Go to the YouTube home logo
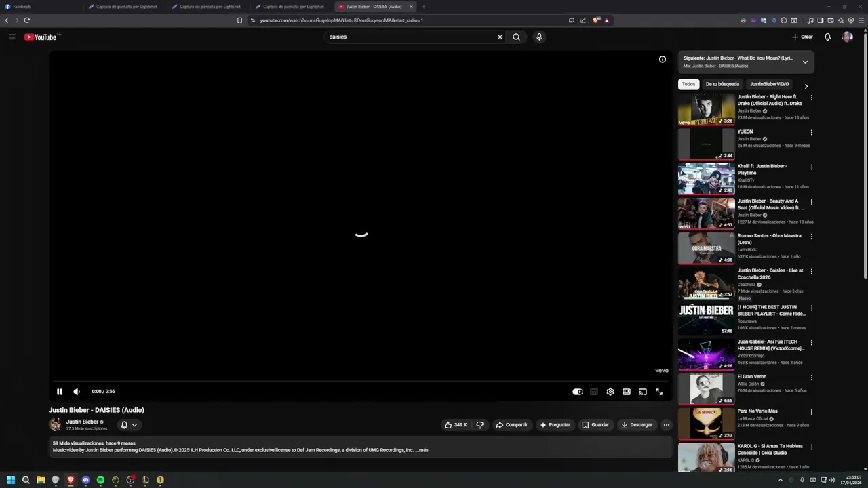The image size is (868, 488). click(x=41, y=37)
